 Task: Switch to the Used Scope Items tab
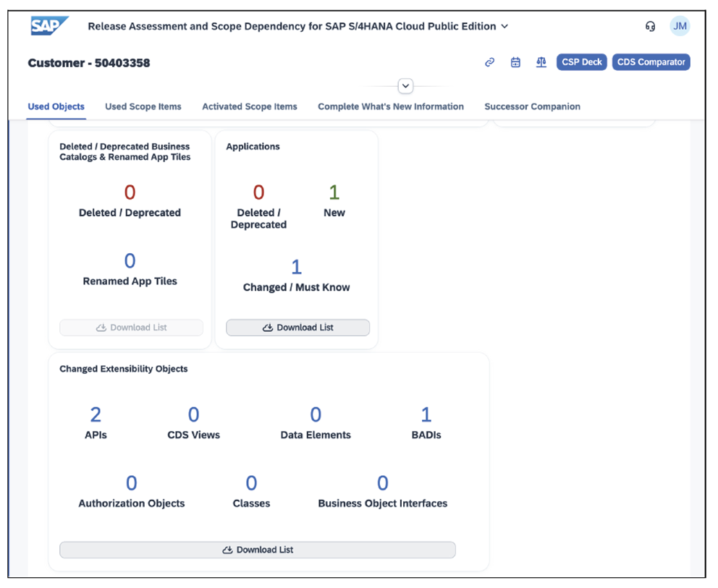[x=143, y=106]
